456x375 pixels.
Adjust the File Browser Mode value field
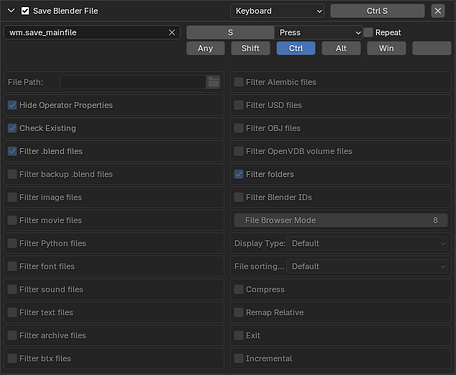(x=341, y=220)
